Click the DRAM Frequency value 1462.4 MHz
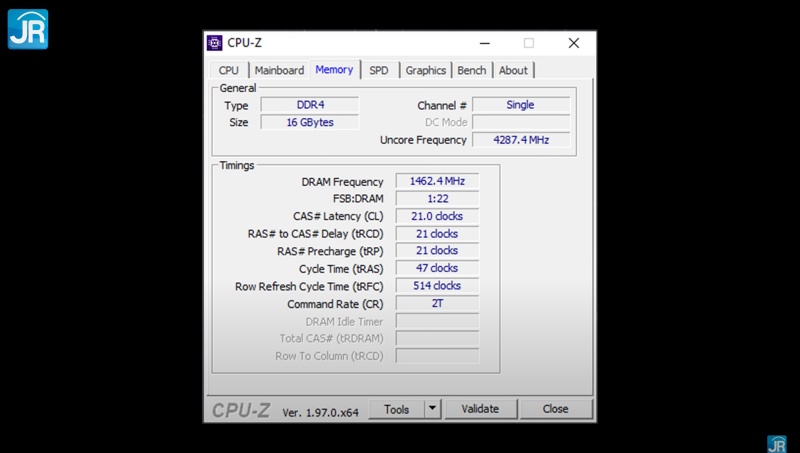This screenshot has width=800, height=453. 437,181
